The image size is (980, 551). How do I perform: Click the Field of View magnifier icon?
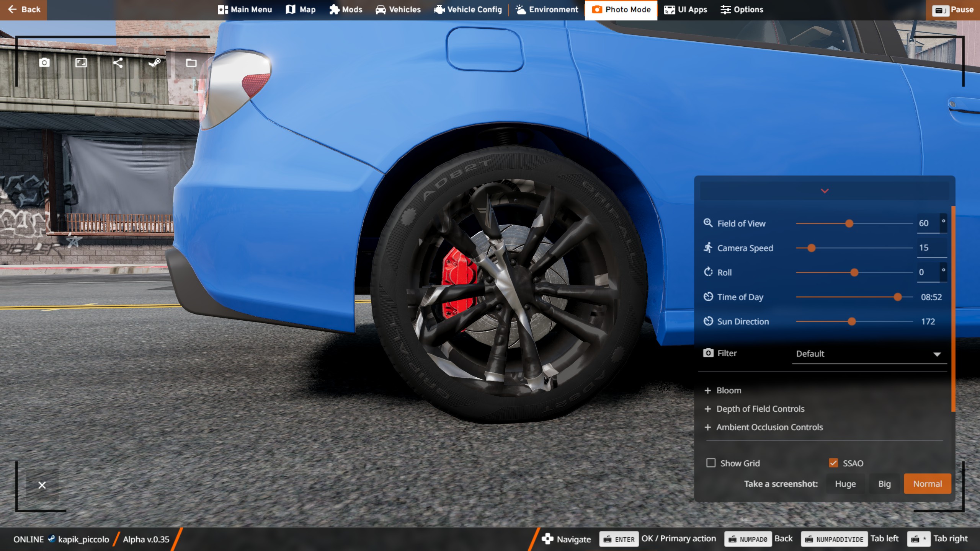pos(708,223)
